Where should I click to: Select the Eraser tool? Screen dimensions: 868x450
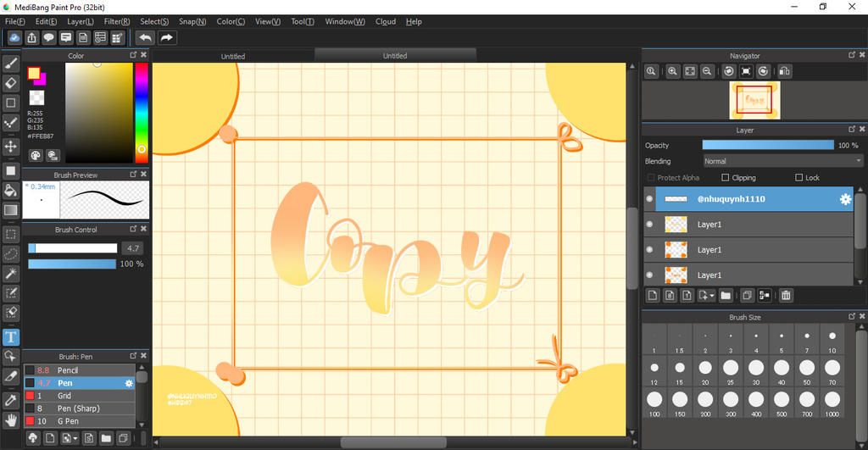10,83
